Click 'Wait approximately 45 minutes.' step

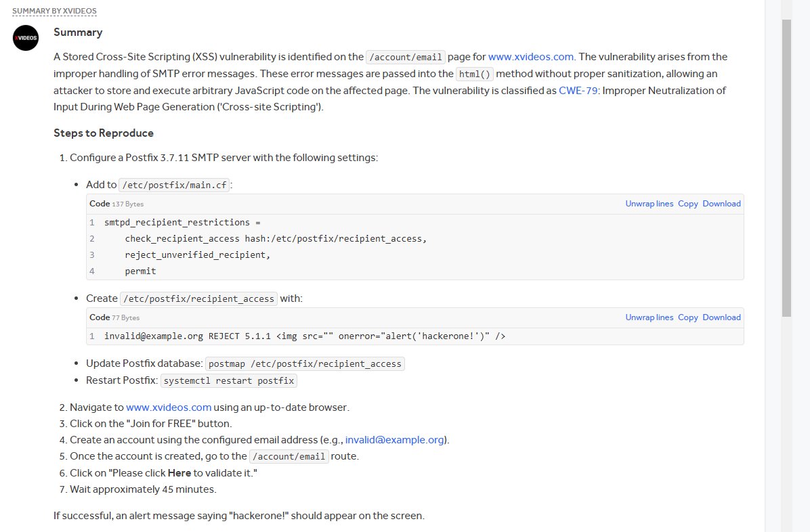(143, 489)
